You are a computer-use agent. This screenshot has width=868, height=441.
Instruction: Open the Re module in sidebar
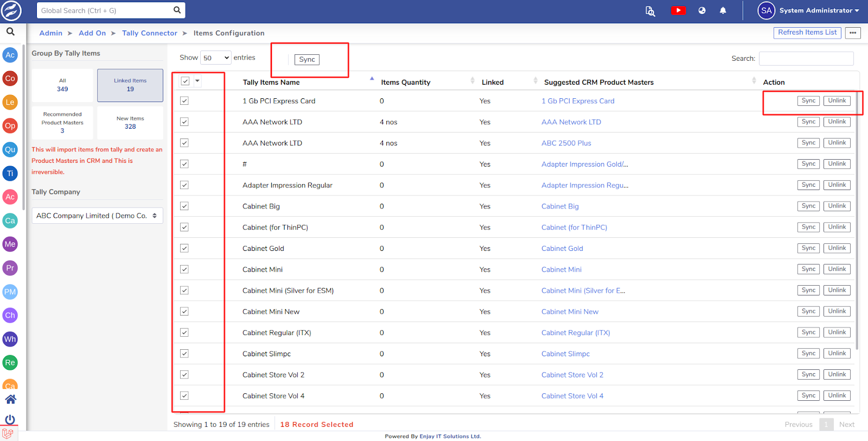click(x=10, y=362)
